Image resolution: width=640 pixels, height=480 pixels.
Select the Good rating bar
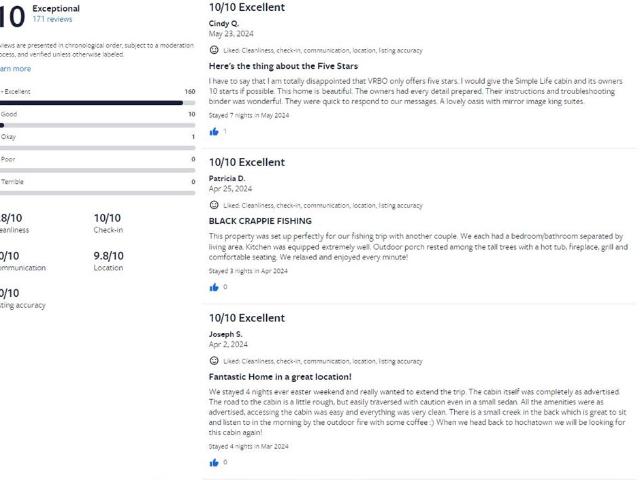[97, 125]
